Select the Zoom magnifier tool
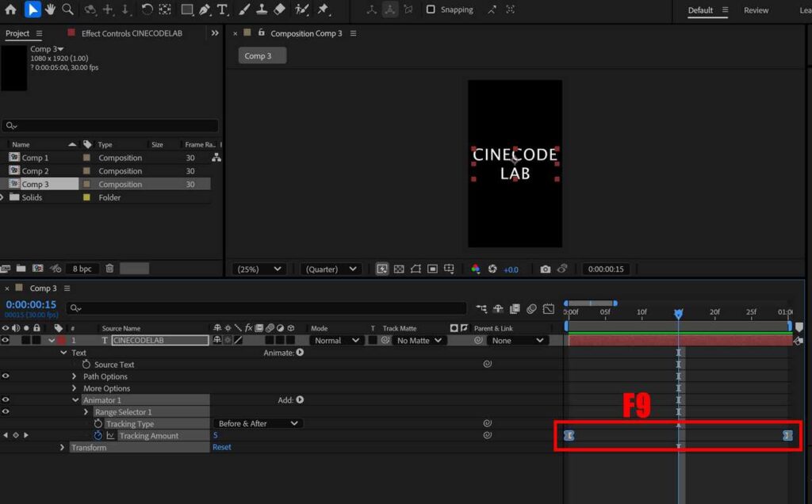 click(x=67, y=10)
